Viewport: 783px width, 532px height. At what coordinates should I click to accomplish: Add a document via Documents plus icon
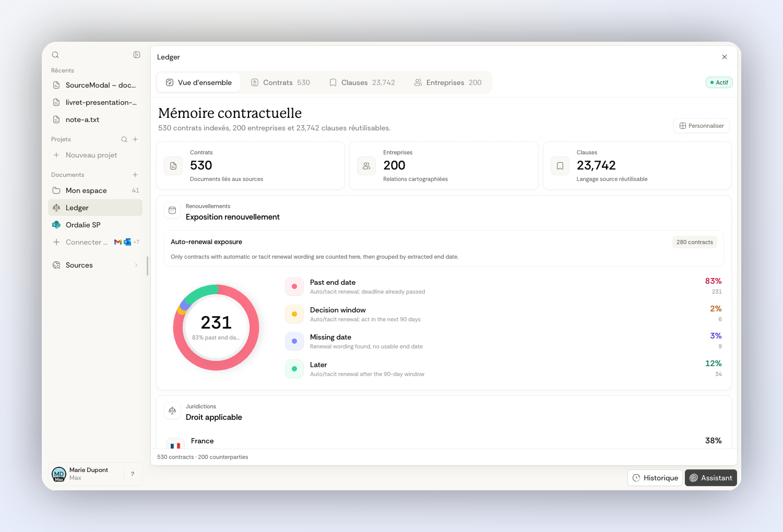pyautogui.click(x=135, y=175)
